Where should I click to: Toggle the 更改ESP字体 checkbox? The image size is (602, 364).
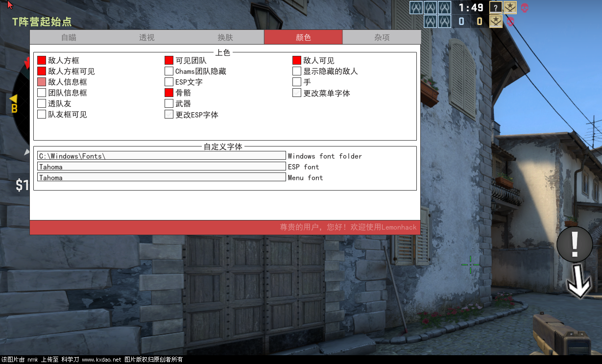169,114
